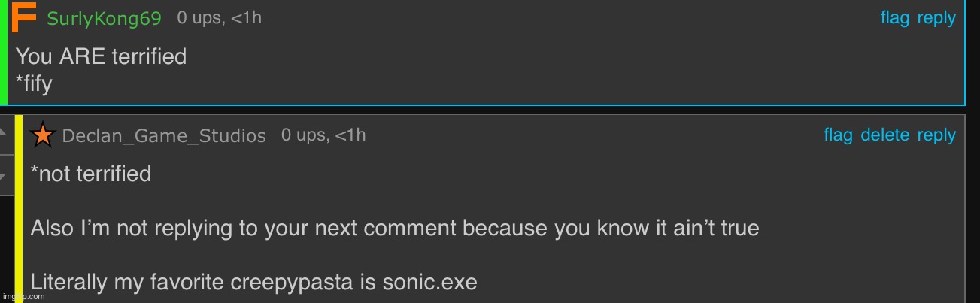Viewport: 980px width, 303px height.
Task: Click the "0 ups, <1h" info on SurlyKong69's comment
Action: coord(219,18)
